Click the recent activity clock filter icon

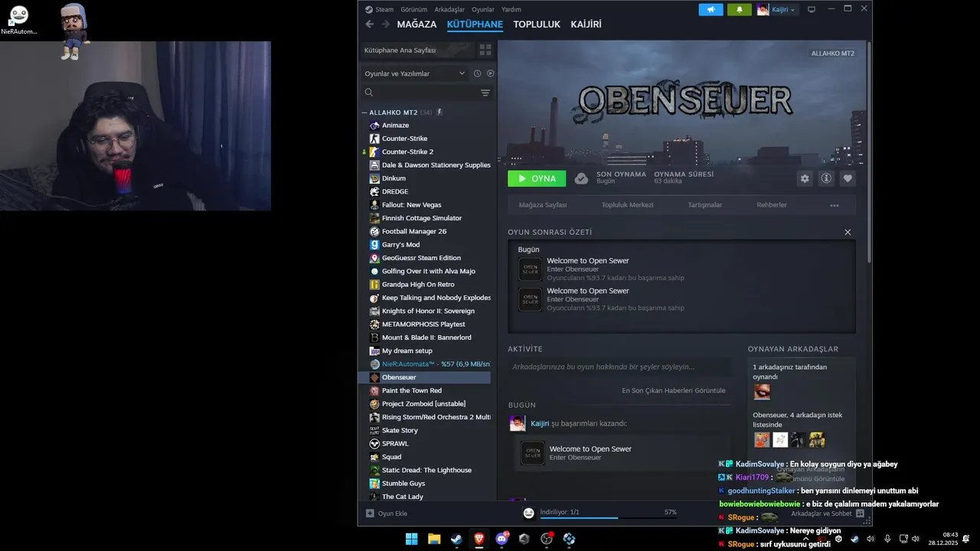click(477, 73)
